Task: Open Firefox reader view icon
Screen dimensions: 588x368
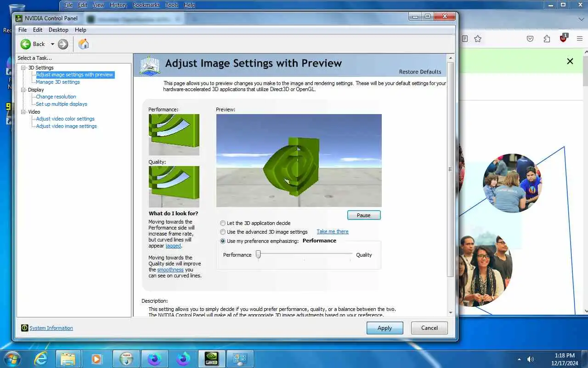Action: tap(465, 39)
